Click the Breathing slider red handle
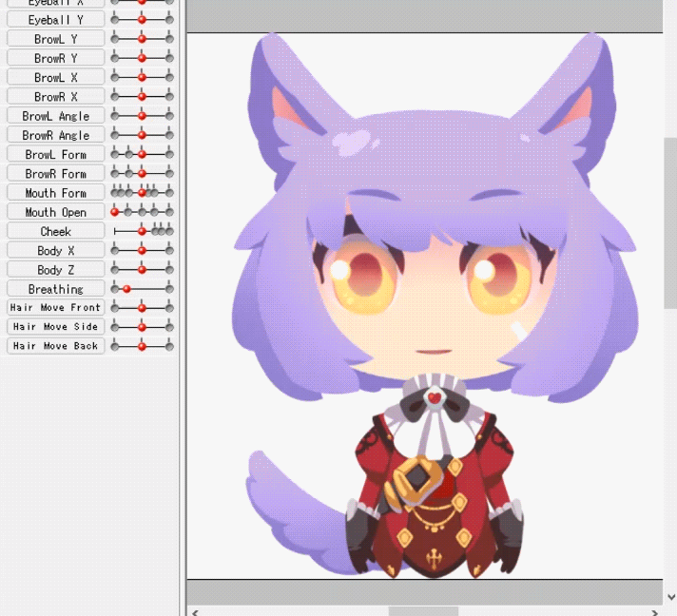Image resolution: width=677 pixels, height=616 pixels. point(126,288)
